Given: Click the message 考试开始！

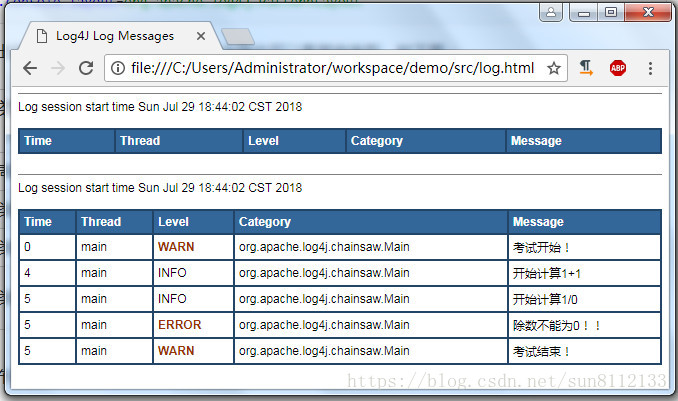Looking at the screenshot, I should (542, 248).
